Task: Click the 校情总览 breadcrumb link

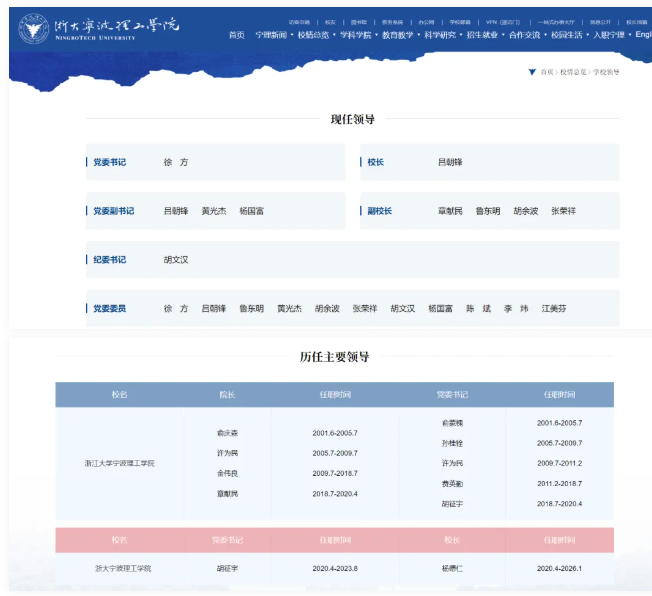Action: pos(572,72)
